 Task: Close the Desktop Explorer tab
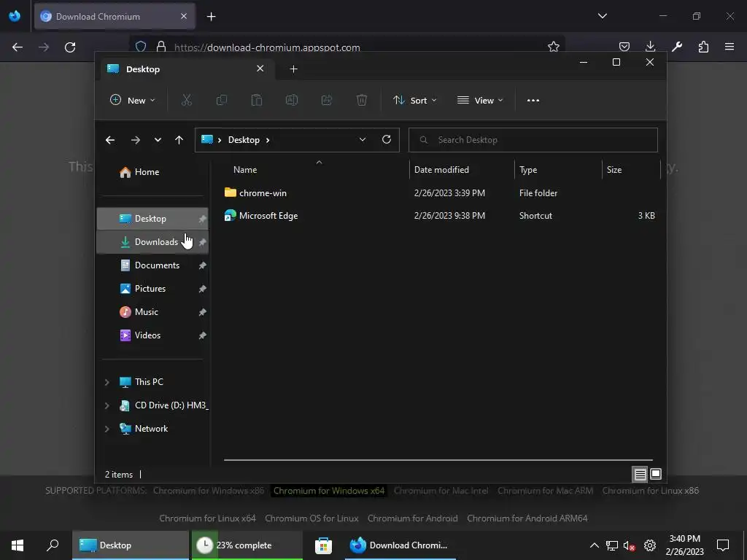tap(260, 69)
